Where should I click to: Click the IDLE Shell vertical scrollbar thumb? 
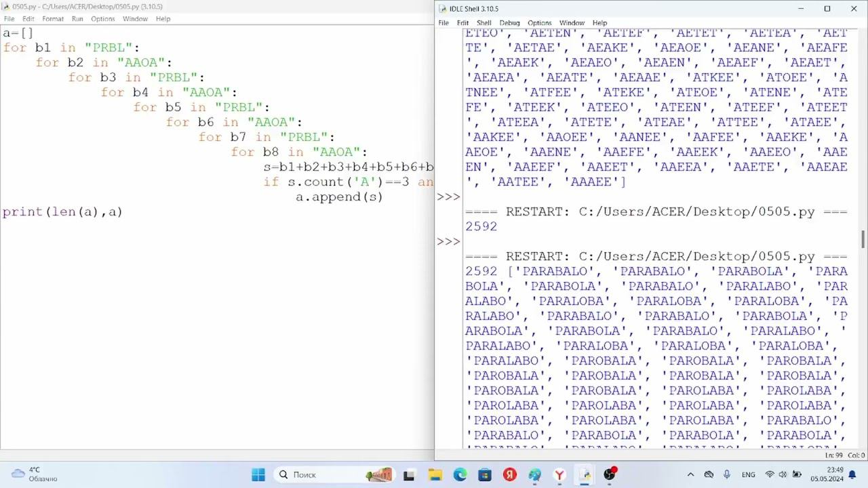click(863, 239)
